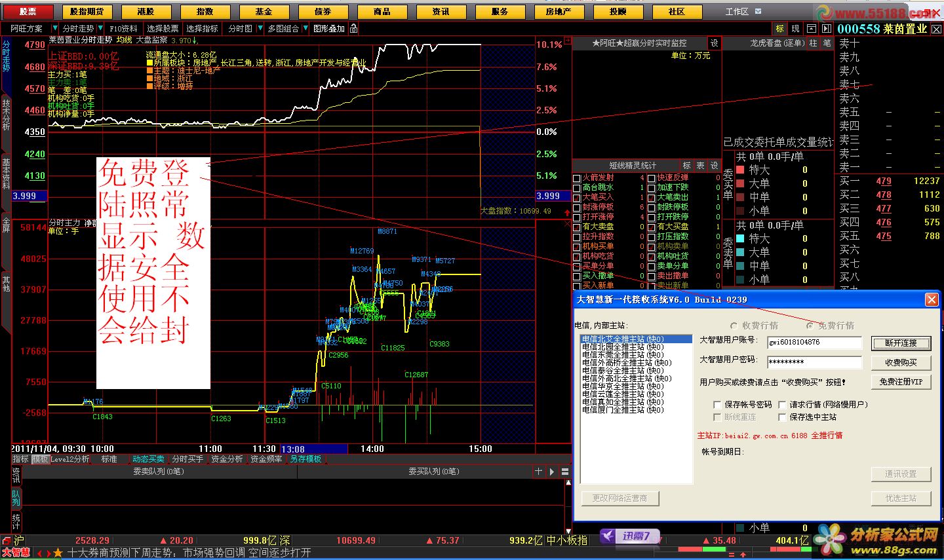Screen dimensions: 944x560
Task: Switch to the 资金分析 template tab
Action: [x=227, y=459]
